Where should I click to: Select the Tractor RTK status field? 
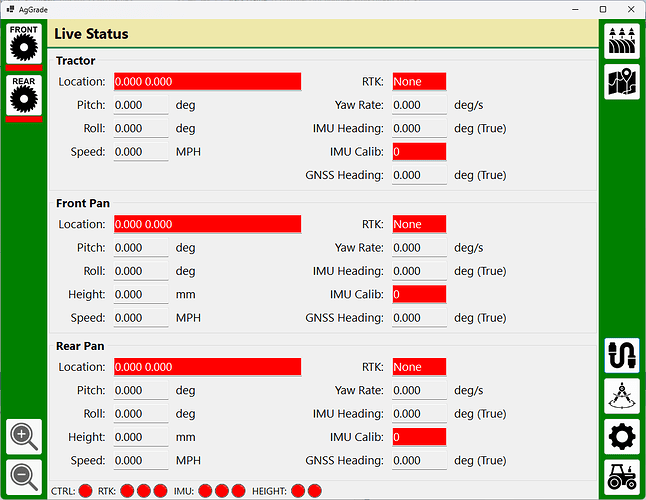pyautogui.click(x=419, y=82)
